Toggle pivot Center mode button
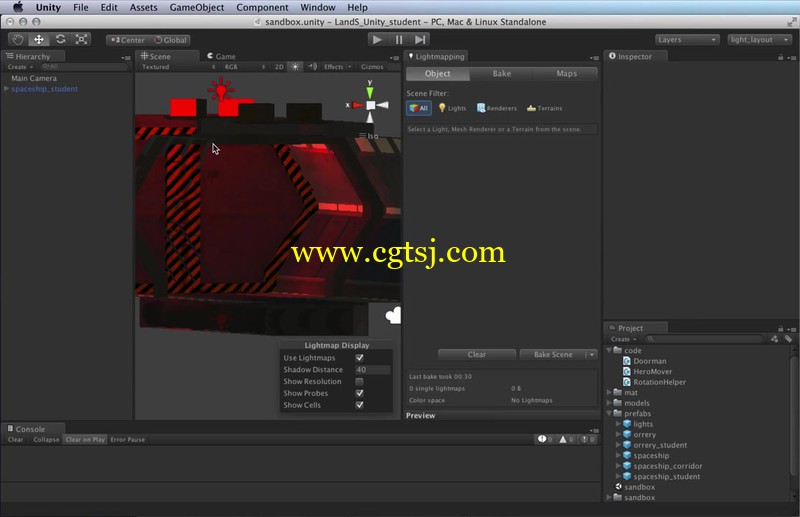 click(x=128, y=40)
